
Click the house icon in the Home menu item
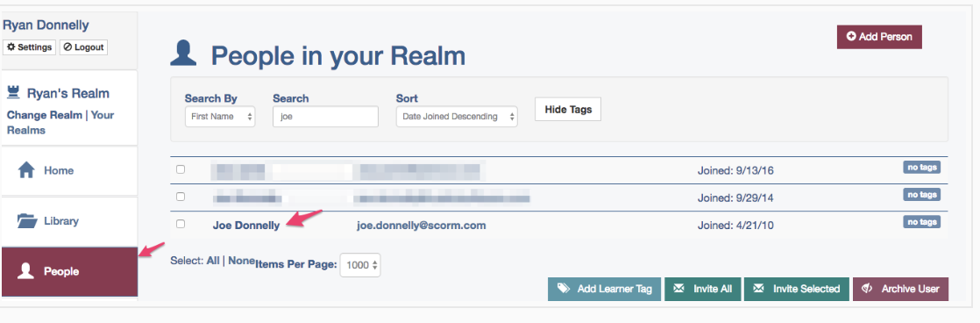click(x=26, y=170)
